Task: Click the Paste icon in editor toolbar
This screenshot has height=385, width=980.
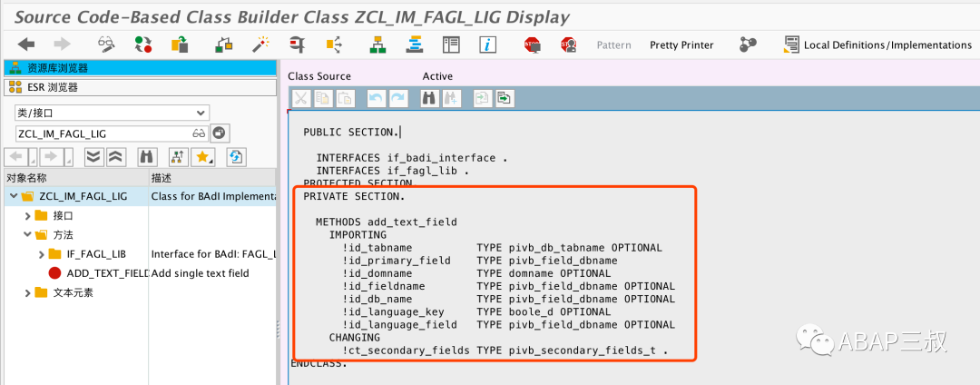Action: [x=345, y=98]
